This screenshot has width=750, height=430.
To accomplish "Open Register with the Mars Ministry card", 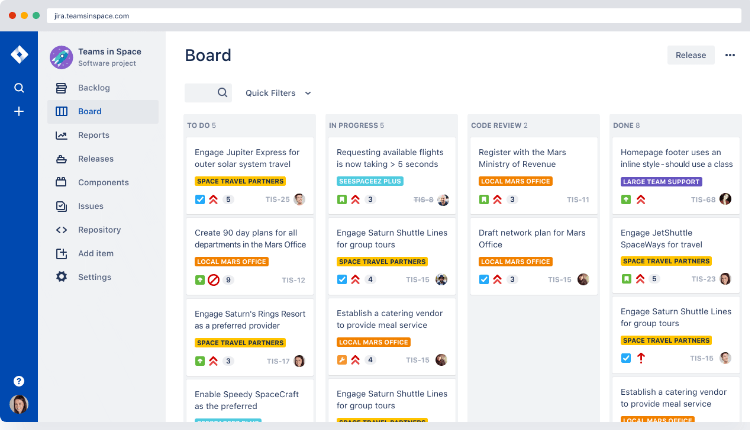I will click(x=523, y=158).
